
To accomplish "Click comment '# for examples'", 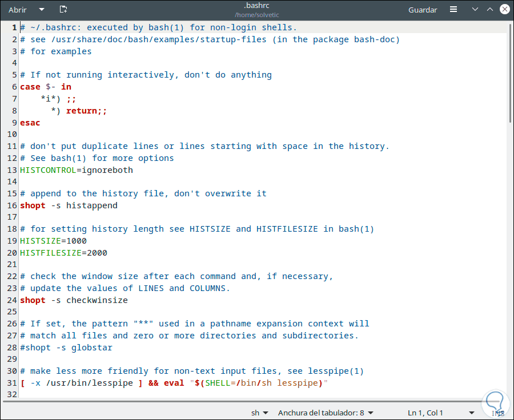I will 56,52.
